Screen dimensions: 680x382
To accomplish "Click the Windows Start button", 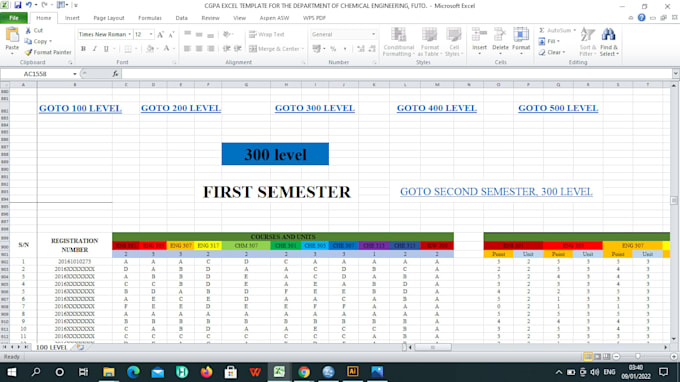I will (12, 372).
